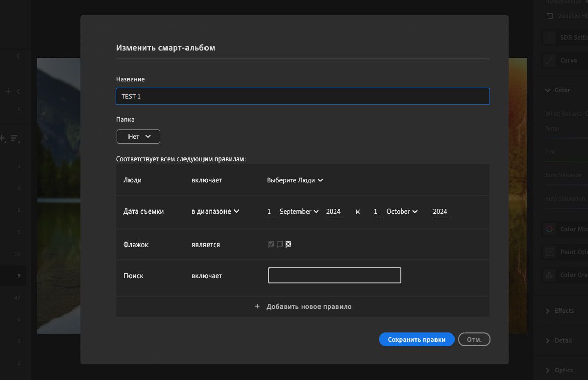The width and height of the screenshot is (588, 380).
Task: Open the Color Mixer panel
Action: point(568,228)
